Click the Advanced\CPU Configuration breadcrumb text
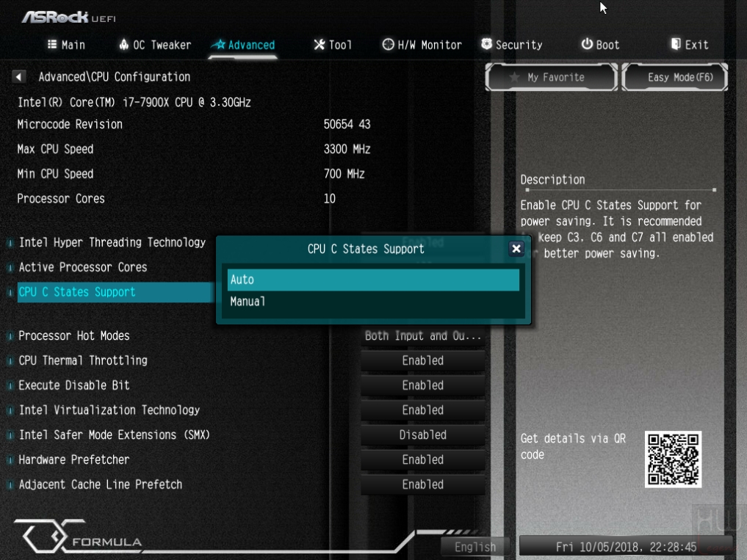 pos(115,76)
